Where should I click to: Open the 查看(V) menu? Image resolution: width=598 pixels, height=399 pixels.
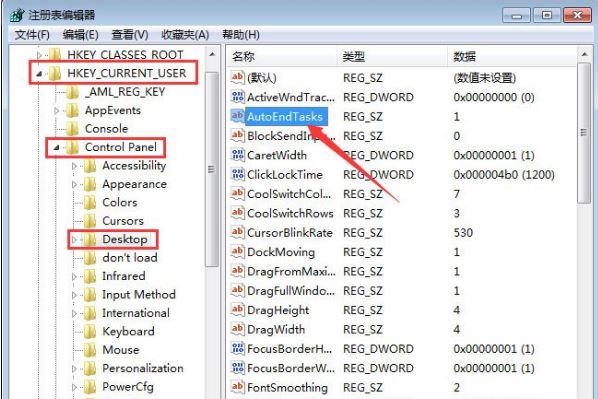(x=130, y=35)
